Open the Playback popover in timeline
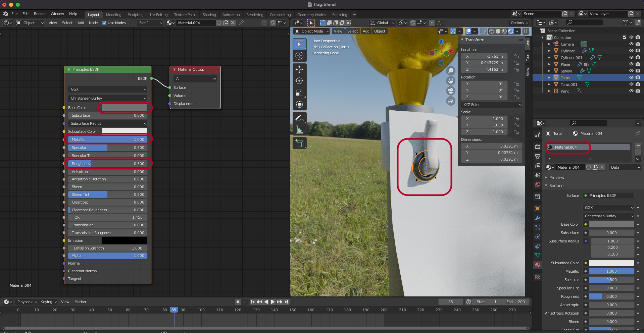644x333 pixels. (x=27, y=302)
